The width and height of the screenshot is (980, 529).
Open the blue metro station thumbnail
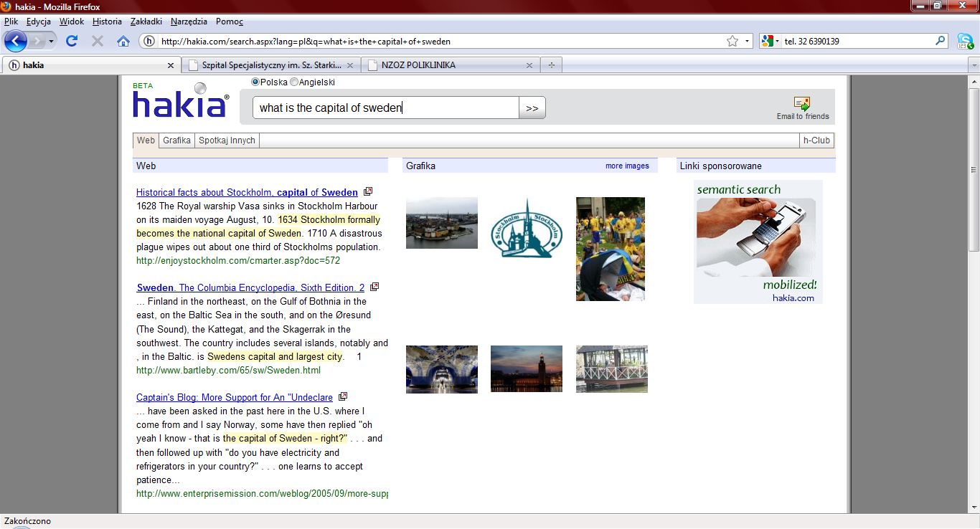point(442,369)
